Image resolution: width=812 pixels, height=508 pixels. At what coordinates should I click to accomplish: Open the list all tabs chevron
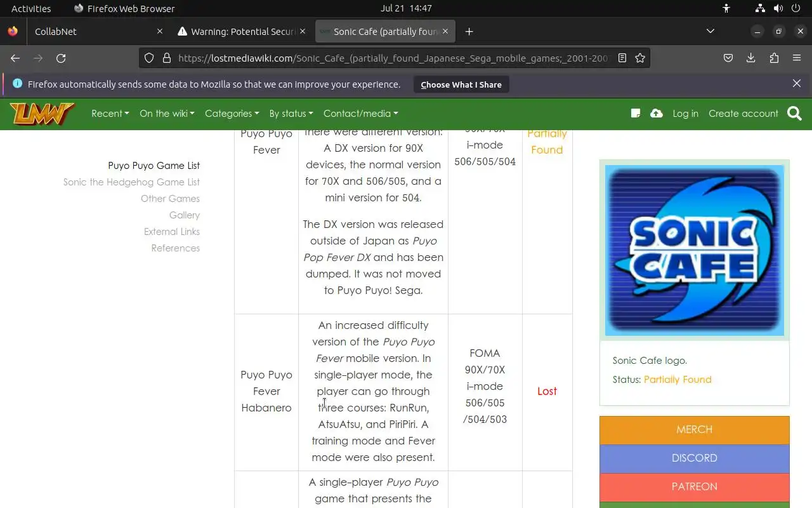[710, 31]
